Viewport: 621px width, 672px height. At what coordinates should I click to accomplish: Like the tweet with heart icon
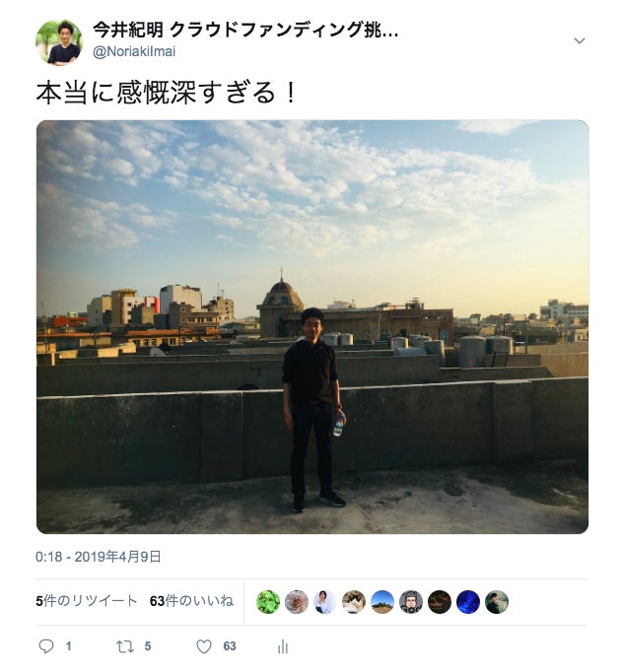tap(204, 645)
